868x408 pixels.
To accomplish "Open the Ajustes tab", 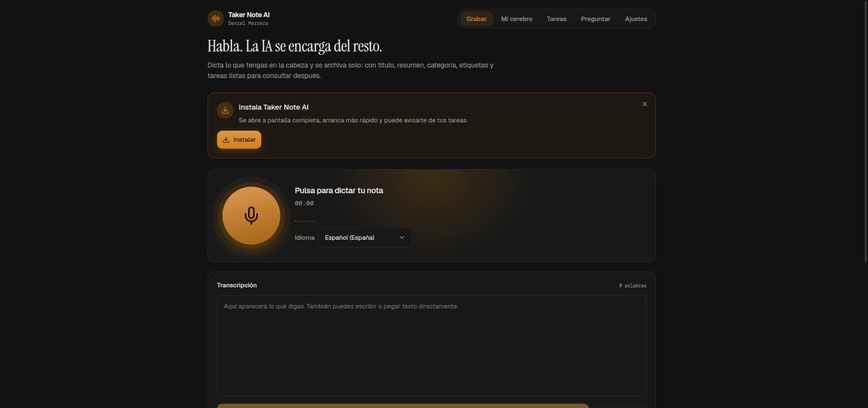I will 636,19.
